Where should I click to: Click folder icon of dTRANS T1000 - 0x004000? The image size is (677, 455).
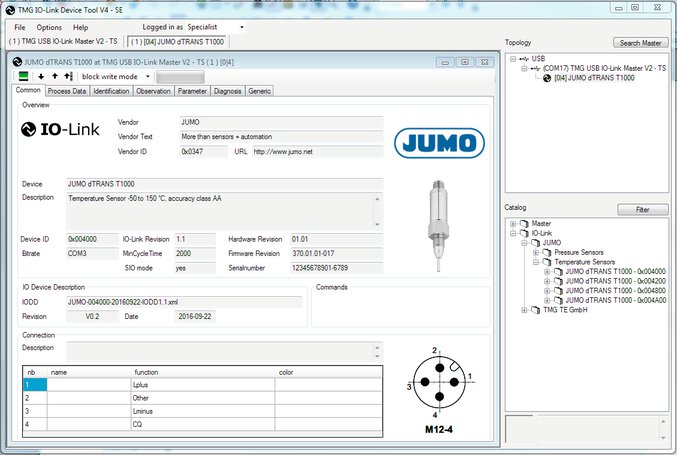[x=558, y=272]
